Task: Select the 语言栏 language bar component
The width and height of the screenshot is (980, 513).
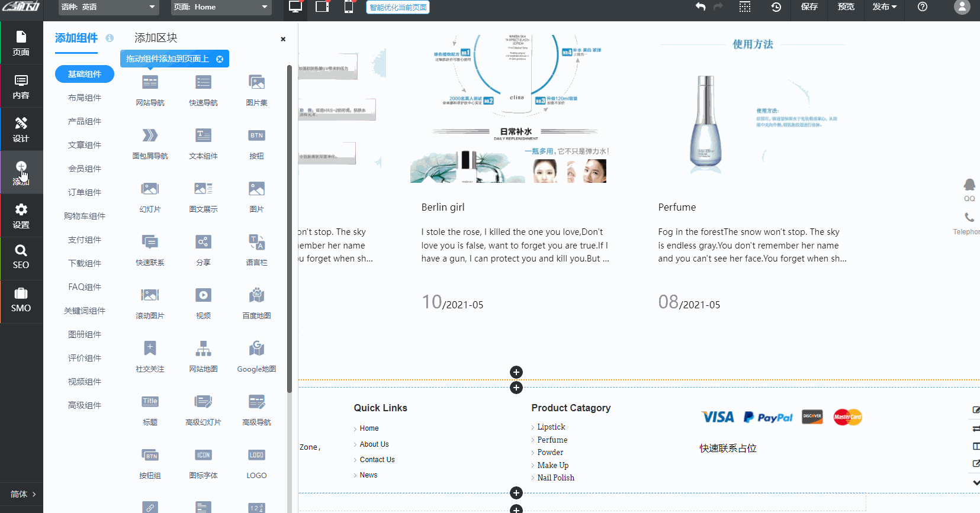Action: [x=256, y=243]
